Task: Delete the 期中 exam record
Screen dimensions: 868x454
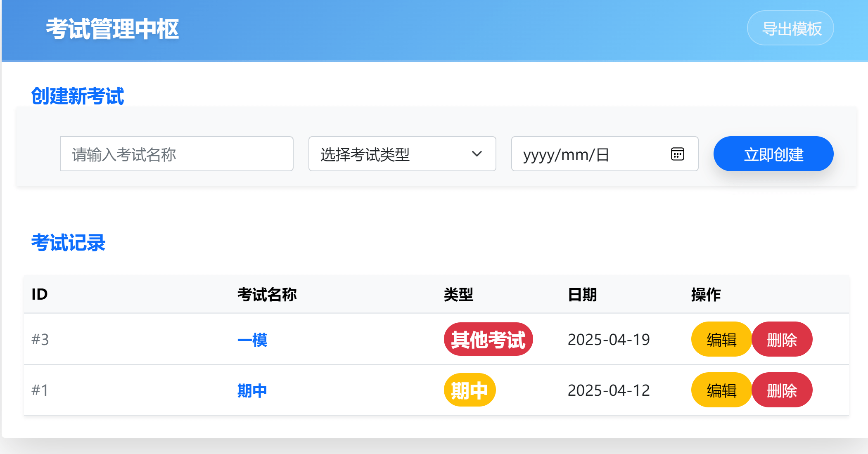Action: coord(782,390)
